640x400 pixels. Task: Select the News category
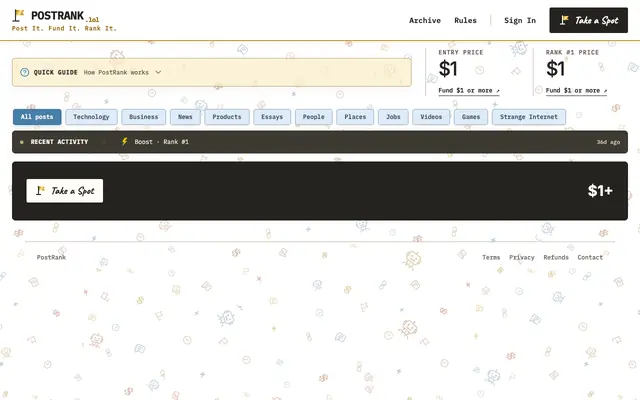pos(185,117)
